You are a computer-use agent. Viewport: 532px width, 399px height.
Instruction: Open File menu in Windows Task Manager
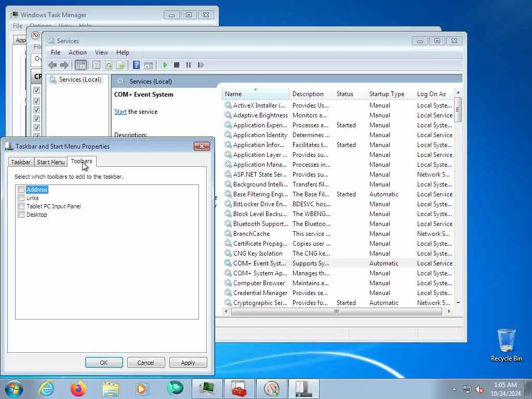coord(17,26)
